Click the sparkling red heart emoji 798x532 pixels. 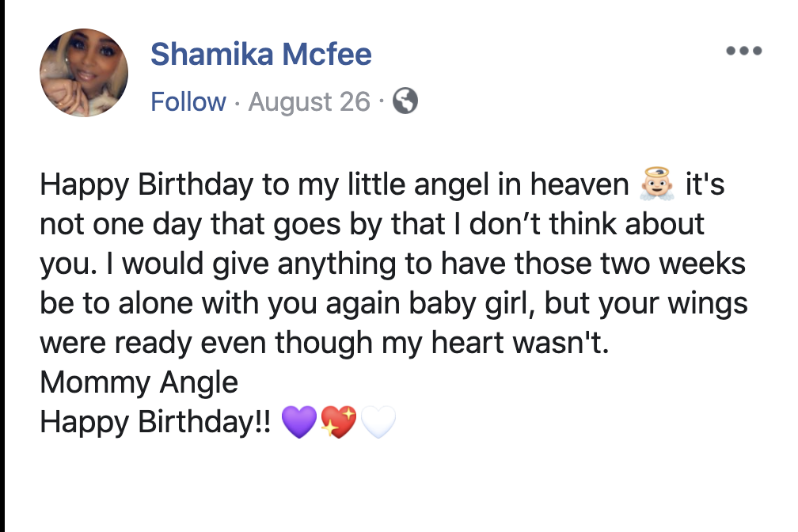coord(338,424)
